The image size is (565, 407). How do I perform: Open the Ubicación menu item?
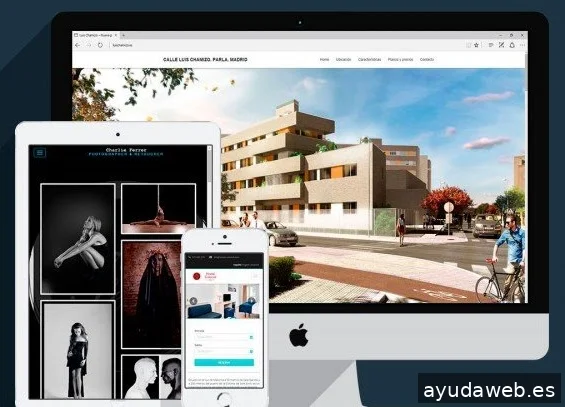point(343,59)
